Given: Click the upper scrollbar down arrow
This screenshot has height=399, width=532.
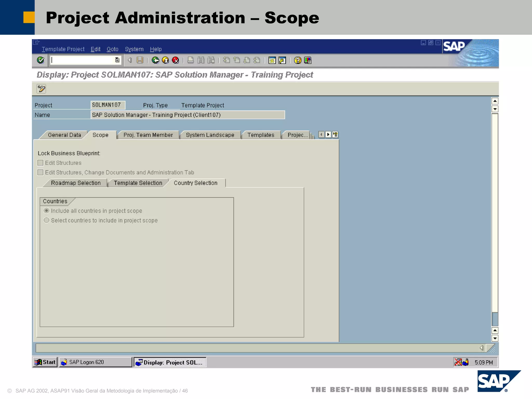Looking at the screenshot, I should pyautogui.click(x=495, y=109).
